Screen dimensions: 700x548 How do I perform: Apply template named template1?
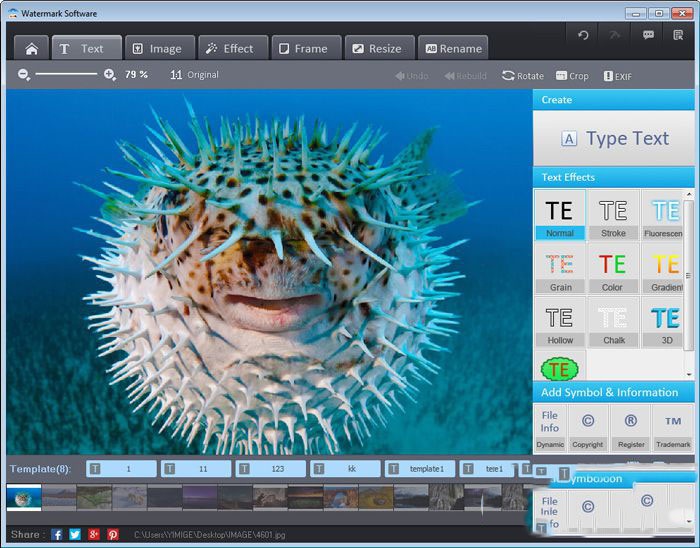419,469
